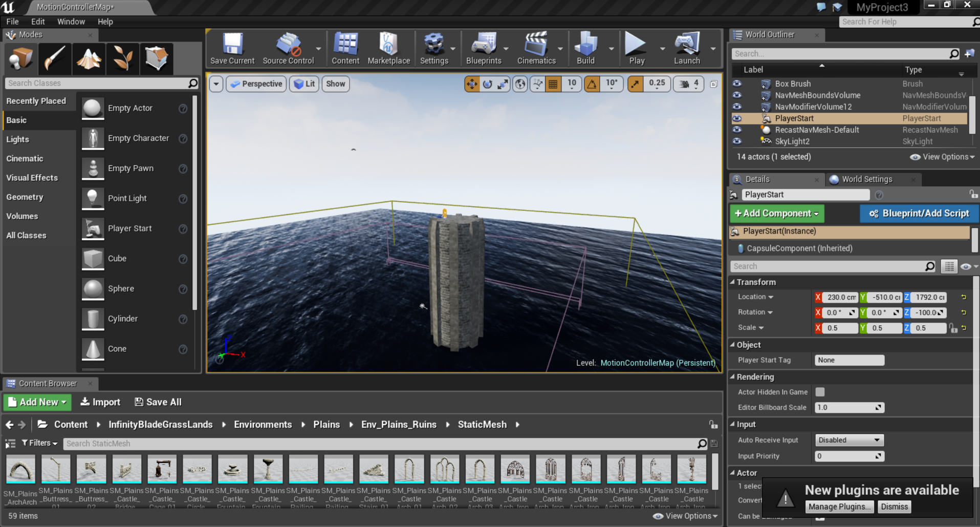Select the scale gizmo tool in viewport

[x=503, y=84]
